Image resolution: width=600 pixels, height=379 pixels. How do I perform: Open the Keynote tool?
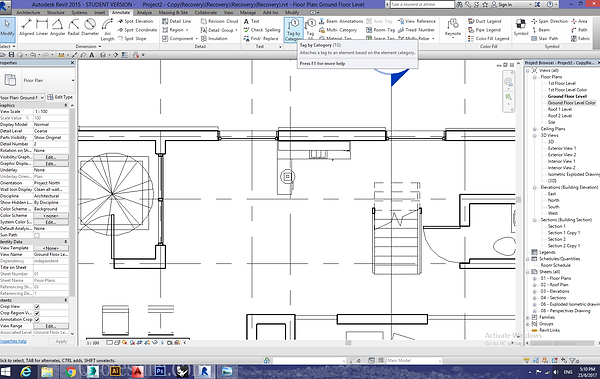pyautogui.click(x=453, y=28)
